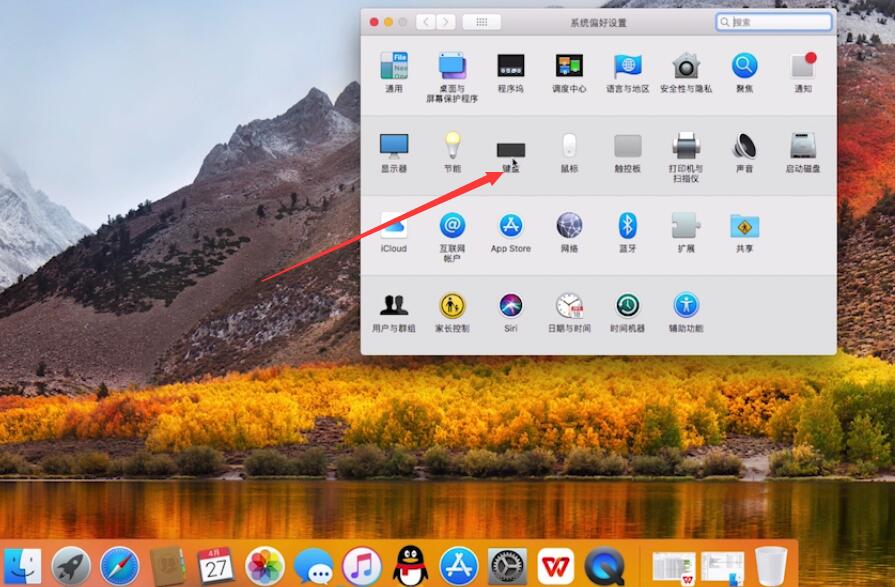This screenshot has width=895, height=587.
Task: Launch Finder from the Dock
Action: pos(22,566)
